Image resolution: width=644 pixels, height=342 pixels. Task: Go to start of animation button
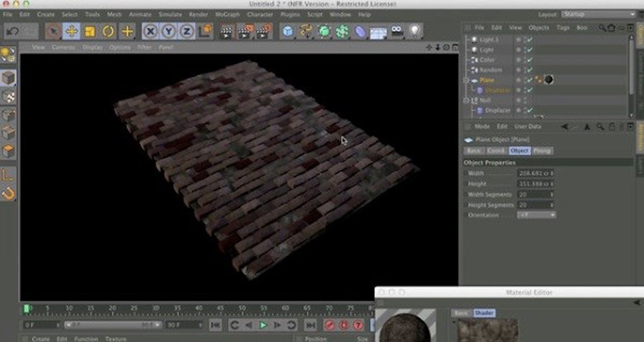(215, 325)
